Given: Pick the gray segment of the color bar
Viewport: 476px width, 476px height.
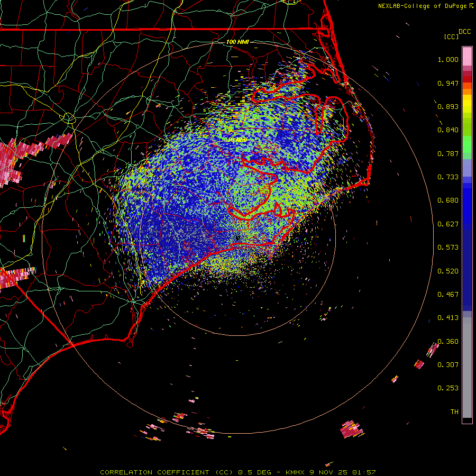Looking at the screenshot, I should click(x=467, y=368).
